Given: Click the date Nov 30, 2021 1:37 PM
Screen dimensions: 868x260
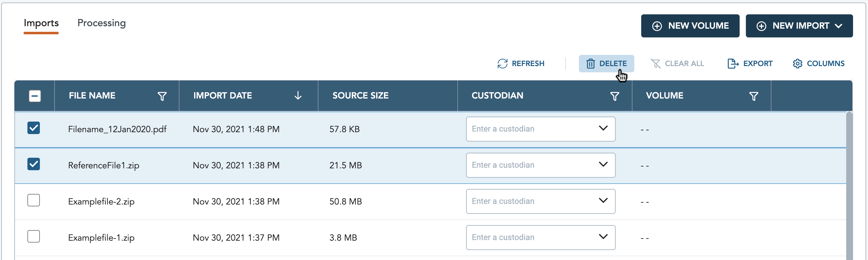Looking at the screenshot, I should (x=236, y=238).
